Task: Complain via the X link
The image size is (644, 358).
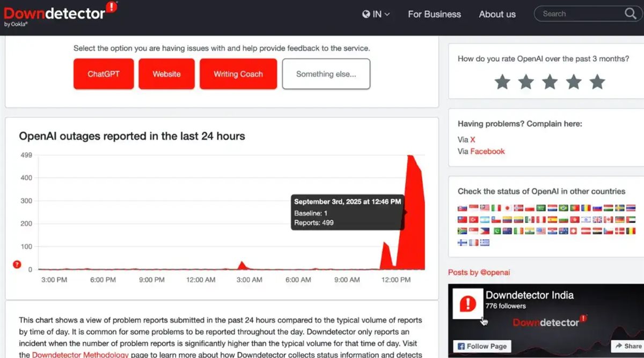Action: coord(473,139)
